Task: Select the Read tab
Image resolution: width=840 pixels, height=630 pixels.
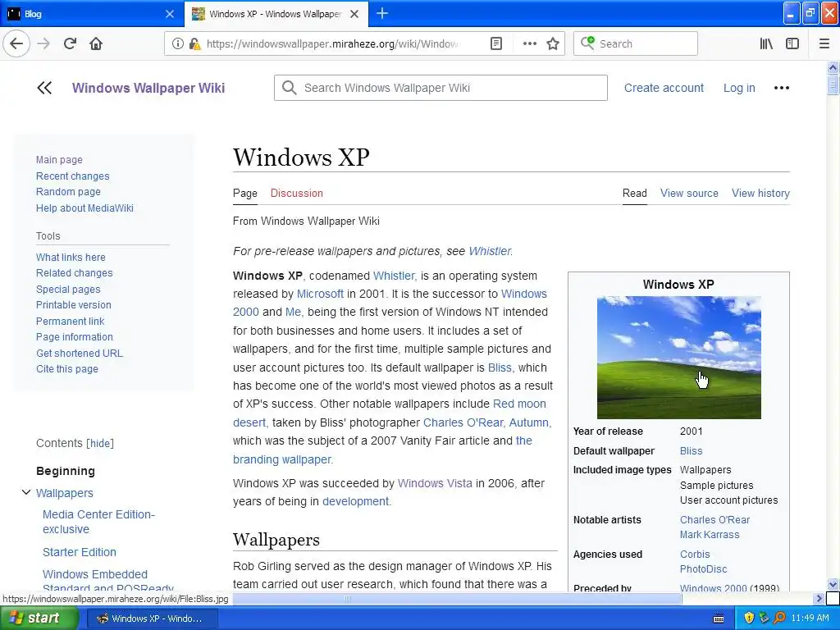Action: pyautogui.click(x=635, y=193)
